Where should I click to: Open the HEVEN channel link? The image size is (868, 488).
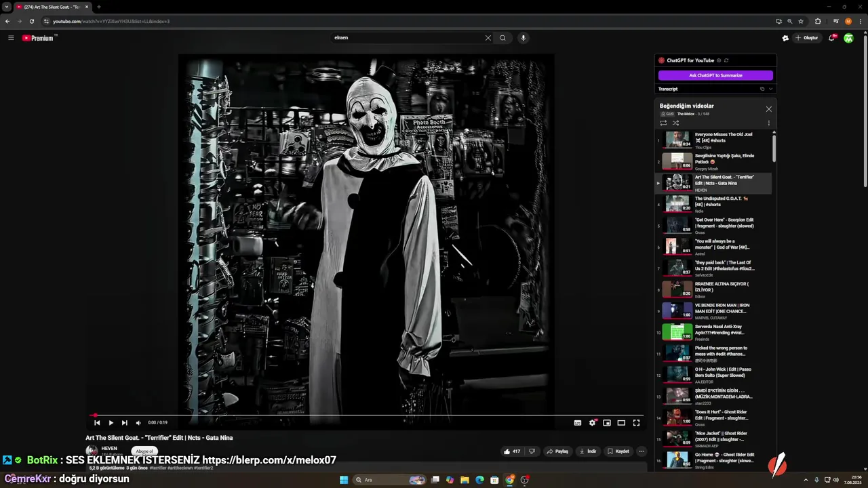[x=109, y=448]
